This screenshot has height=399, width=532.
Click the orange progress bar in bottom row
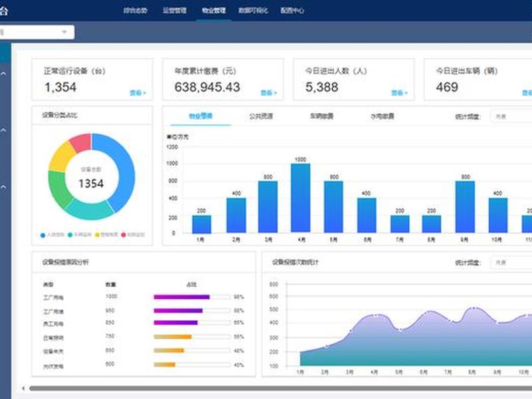click(164, 364)
